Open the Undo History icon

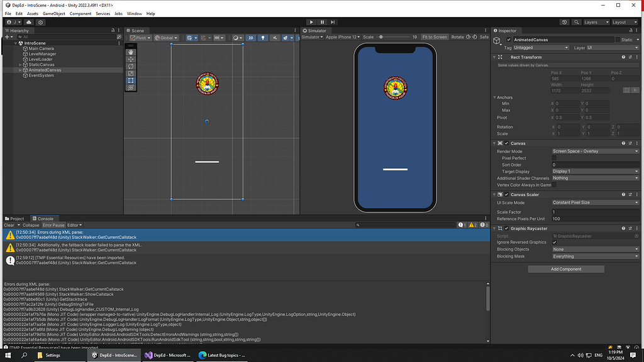[564, 22]
